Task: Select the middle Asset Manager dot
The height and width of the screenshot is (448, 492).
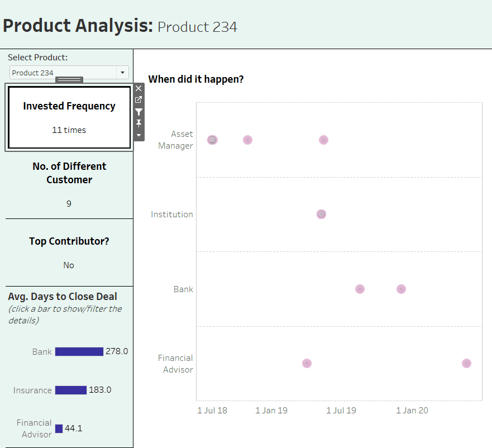Action: [247, 140]
